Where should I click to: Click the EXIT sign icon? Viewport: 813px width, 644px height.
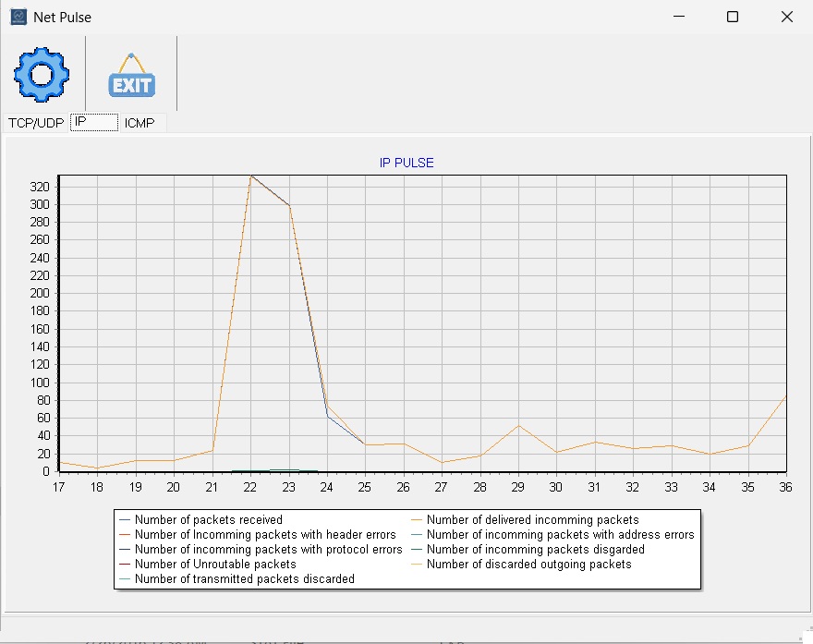[131, 76]
